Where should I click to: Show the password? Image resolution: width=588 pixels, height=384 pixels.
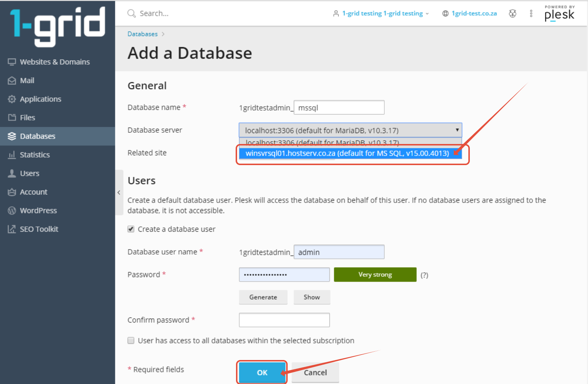[312, 297]
